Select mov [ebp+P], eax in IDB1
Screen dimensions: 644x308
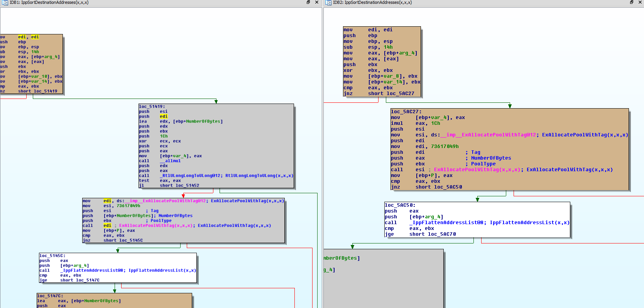click(109, 231)
